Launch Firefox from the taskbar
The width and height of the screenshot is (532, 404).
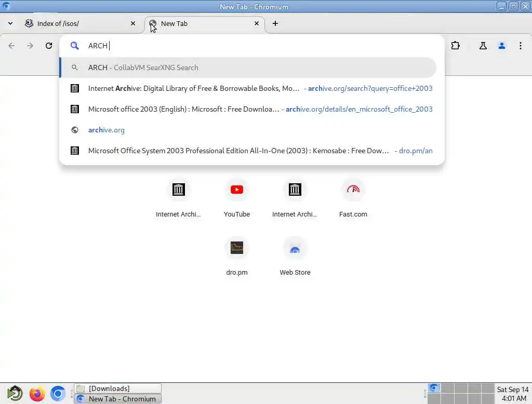(37, 394)
